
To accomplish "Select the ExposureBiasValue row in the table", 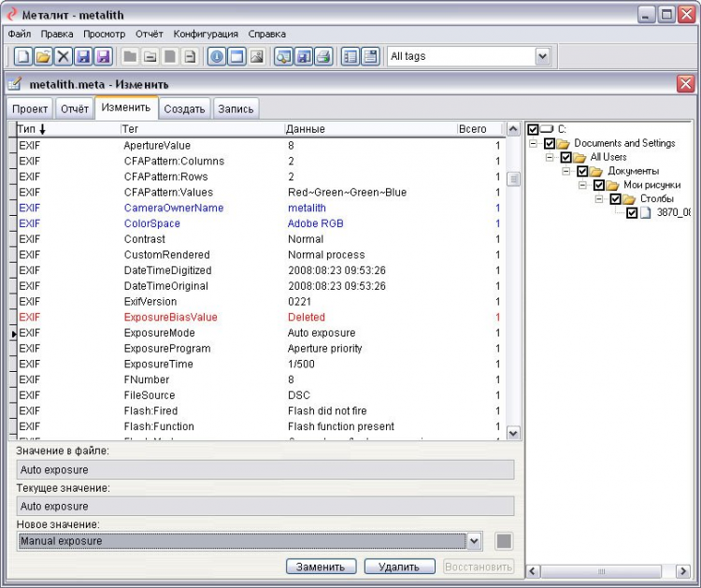I will pyautogui.click(x=170, y=317).
